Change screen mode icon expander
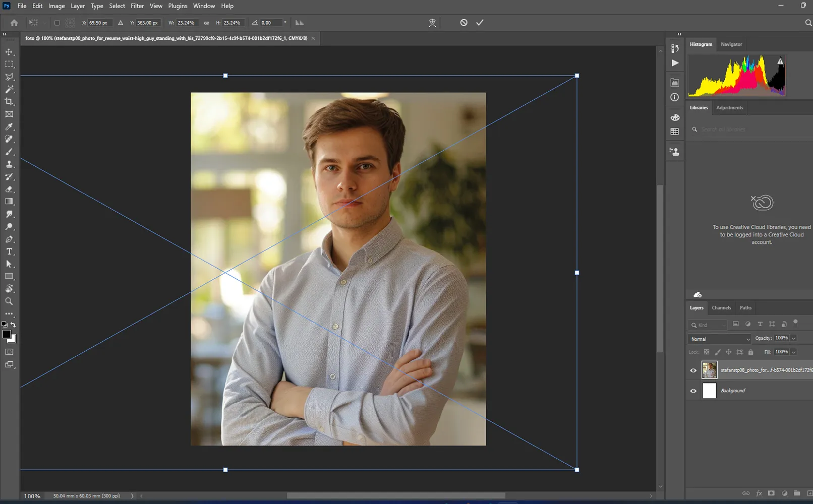Image resolution: width=813 pixels, height=504 pixels. tap(9, 364)
